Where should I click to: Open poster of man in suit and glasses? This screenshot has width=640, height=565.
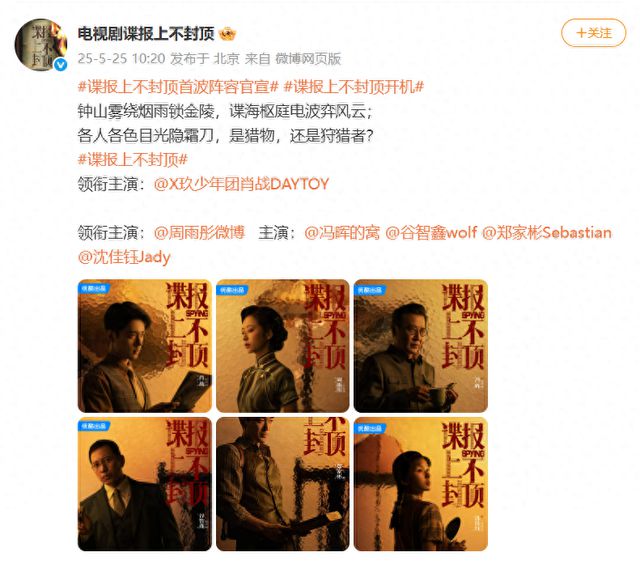(x=144, y=484)
